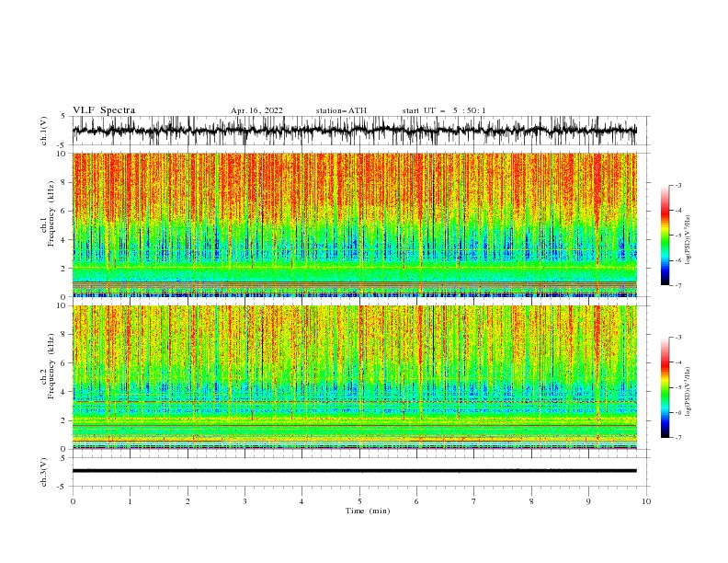Click the "ch.1(V)" waveform axis label

click(x=44, y=131)
